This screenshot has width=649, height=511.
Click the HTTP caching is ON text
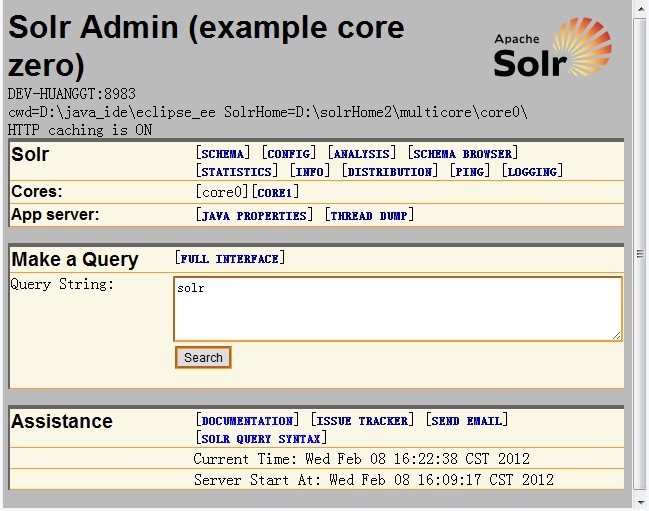(80, 130)
